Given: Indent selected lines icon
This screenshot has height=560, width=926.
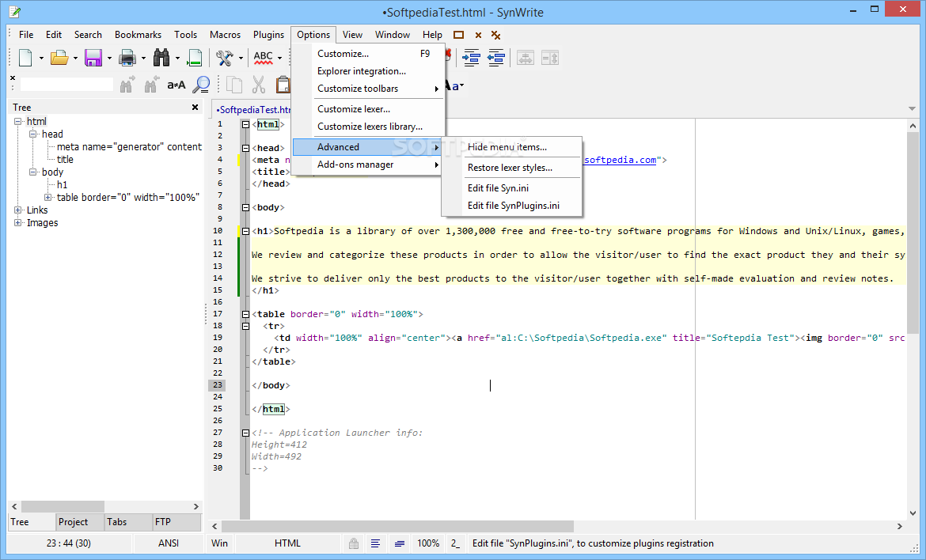Looking at the screenshot, I should point(471,58).
